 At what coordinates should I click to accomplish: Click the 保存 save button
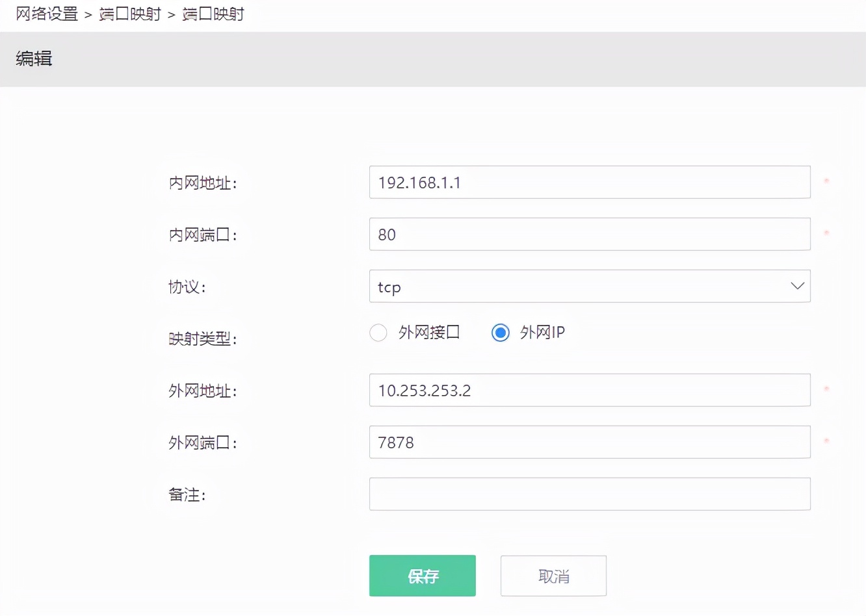pos(423,576)
